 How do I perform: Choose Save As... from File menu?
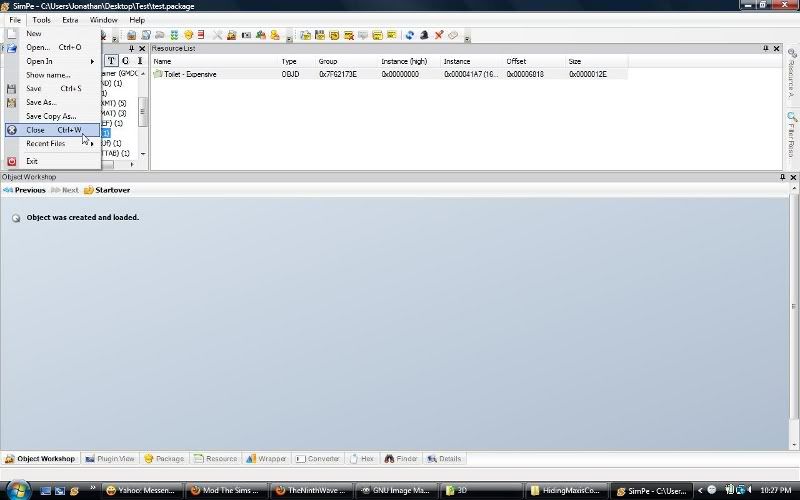(41, 102)
